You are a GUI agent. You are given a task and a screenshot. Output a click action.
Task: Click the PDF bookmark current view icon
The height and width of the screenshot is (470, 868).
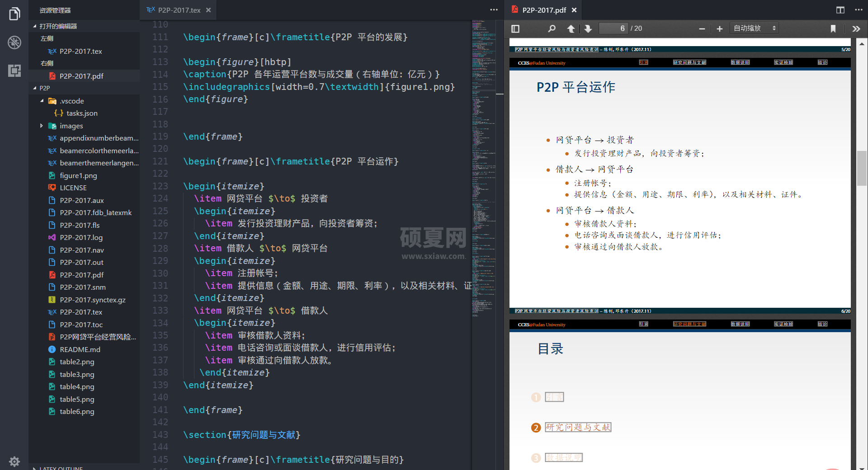[x=833, y=28]
